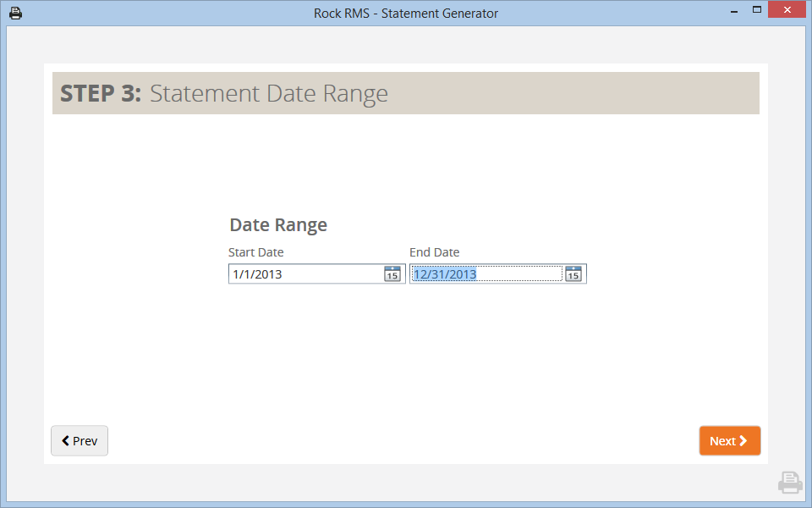Click the right chevron on Next button
The width and height of the screenshot is (812, 508).
(x=743, y=441)
